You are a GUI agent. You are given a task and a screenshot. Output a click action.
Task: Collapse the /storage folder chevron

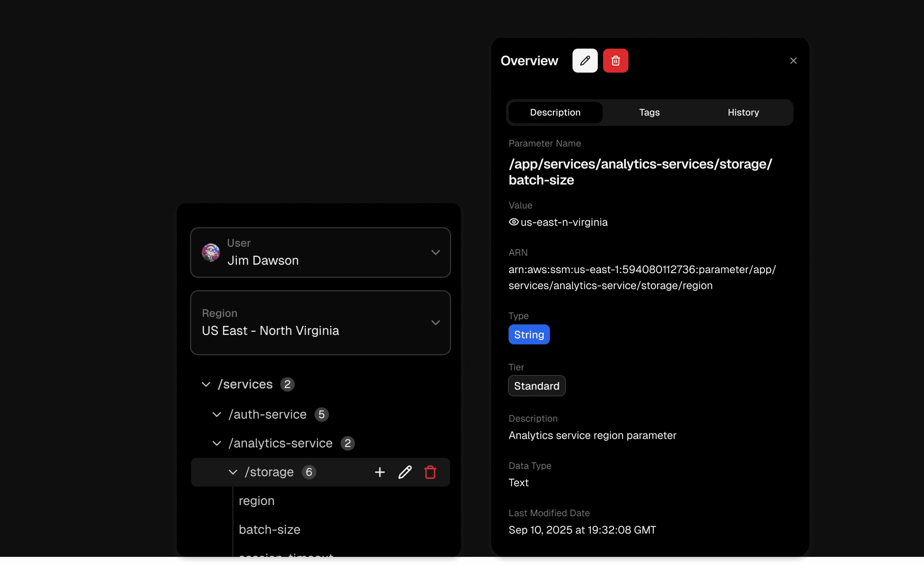(x=233, y=472)
